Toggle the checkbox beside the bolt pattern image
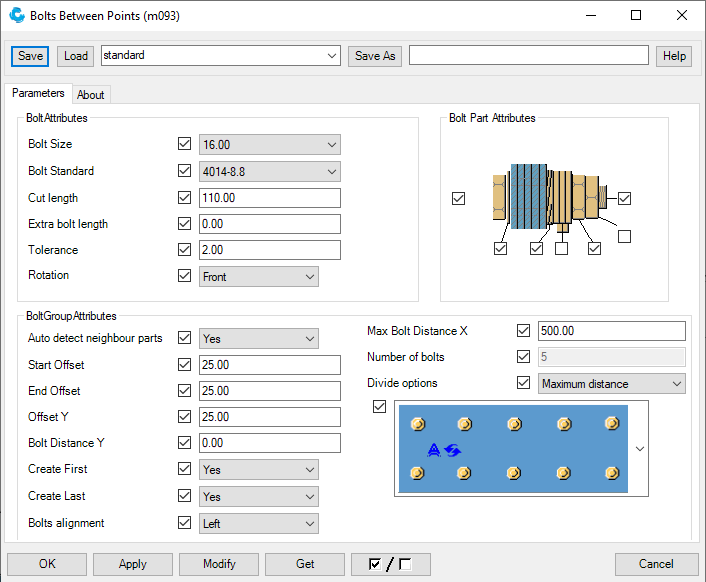706x582 pixels. click(x=379, y=406)
